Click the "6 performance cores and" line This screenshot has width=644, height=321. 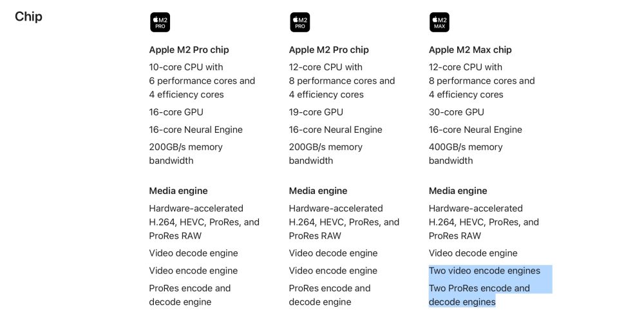(x=202, y=81)
